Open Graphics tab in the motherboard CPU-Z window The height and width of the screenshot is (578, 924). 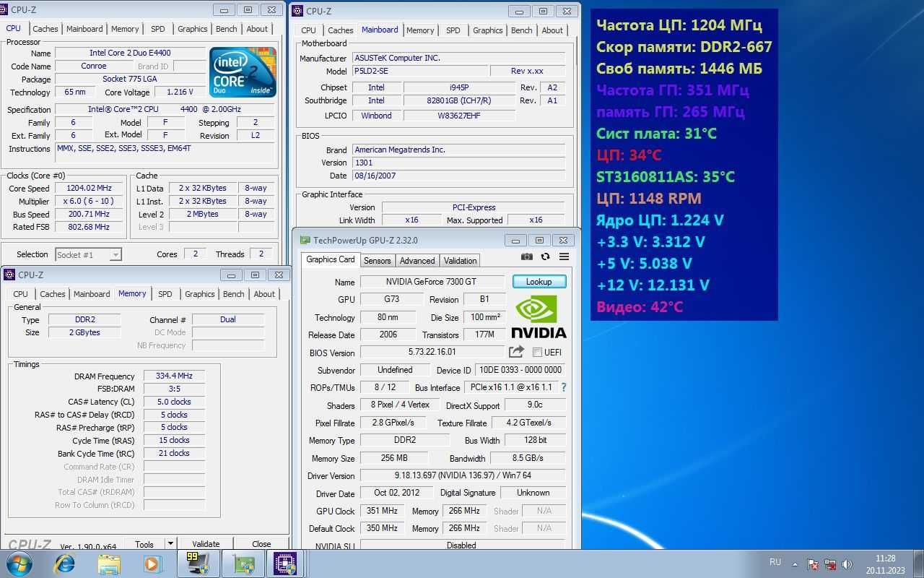click(x=488, y=30)
